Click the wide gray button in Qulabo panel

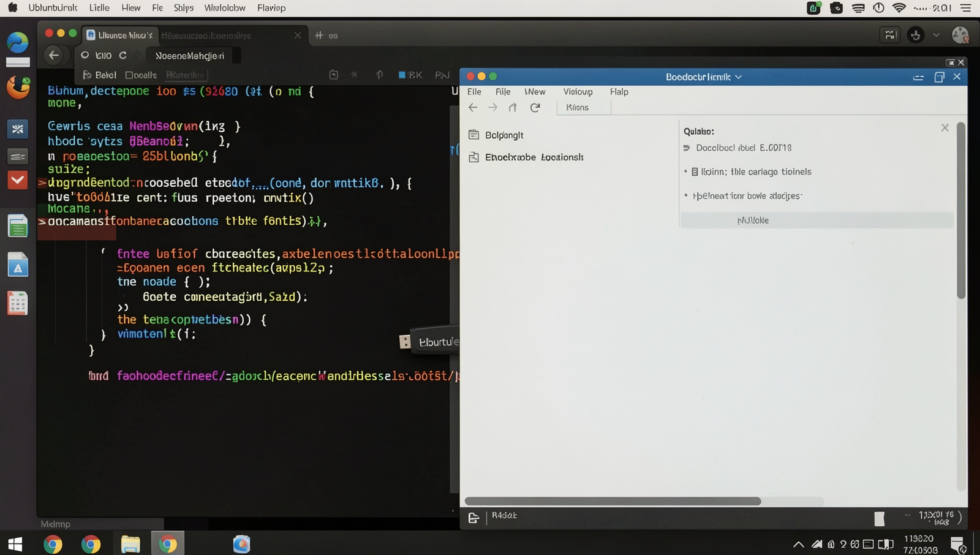point(817,220)
